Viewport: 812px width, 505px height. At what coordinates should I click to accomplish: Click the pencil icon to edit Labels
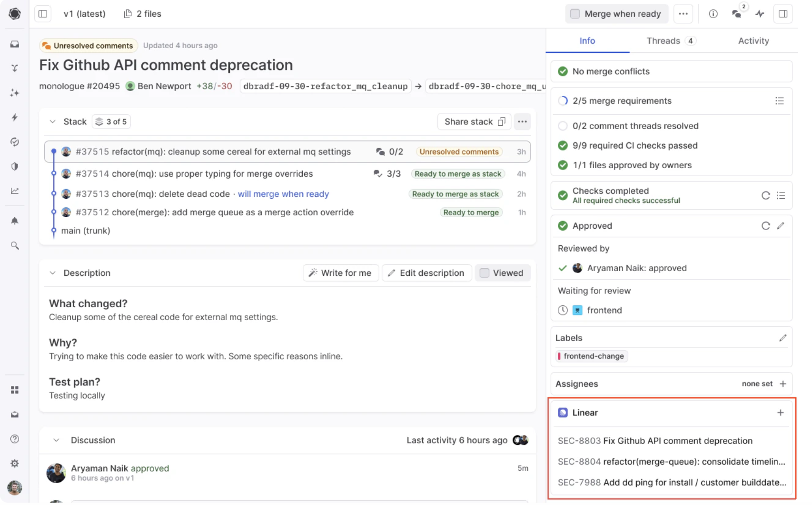782,338
